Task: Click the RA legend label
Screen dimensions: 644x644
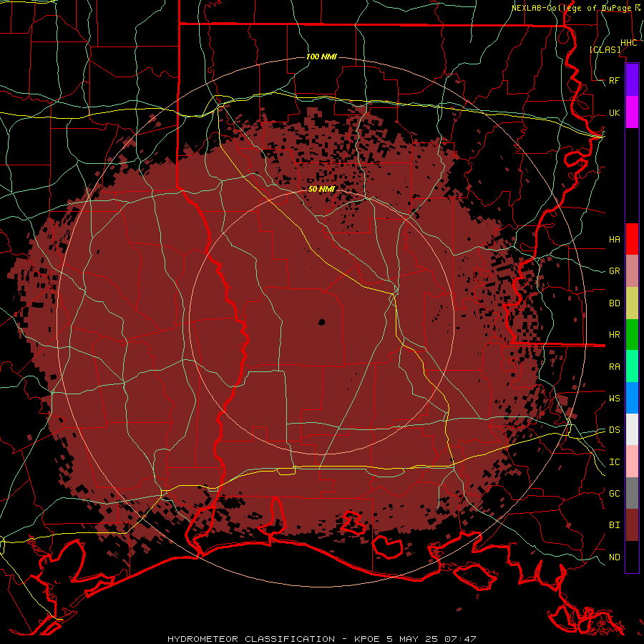Action: [614, 367]
